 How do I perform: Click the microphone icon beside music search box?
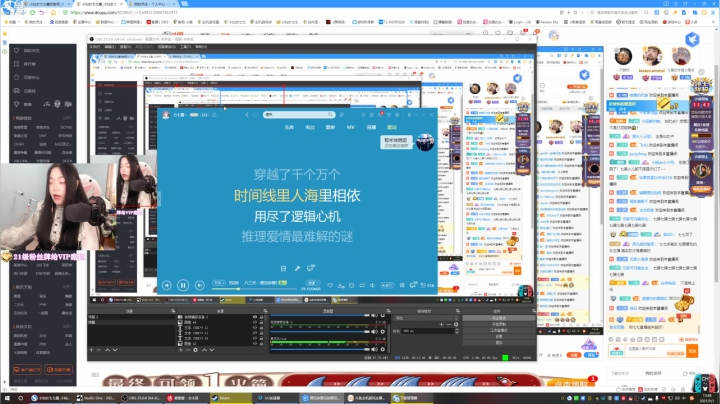click(341, 115)
